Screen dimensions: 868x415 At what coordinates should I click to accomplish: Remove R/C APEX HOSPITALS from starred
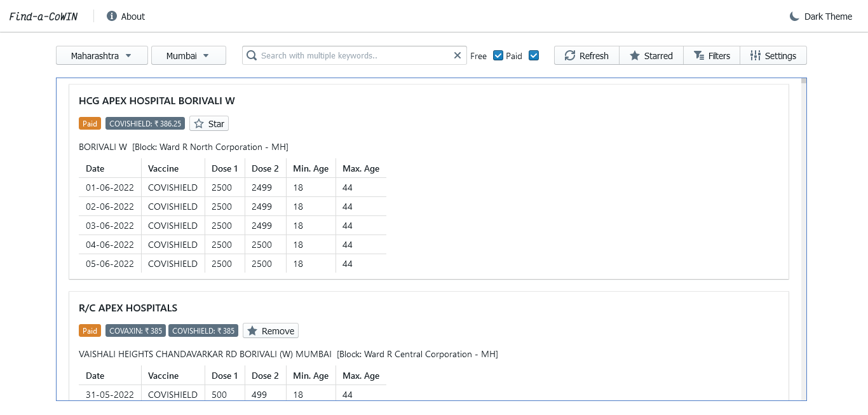click(270, 330)
